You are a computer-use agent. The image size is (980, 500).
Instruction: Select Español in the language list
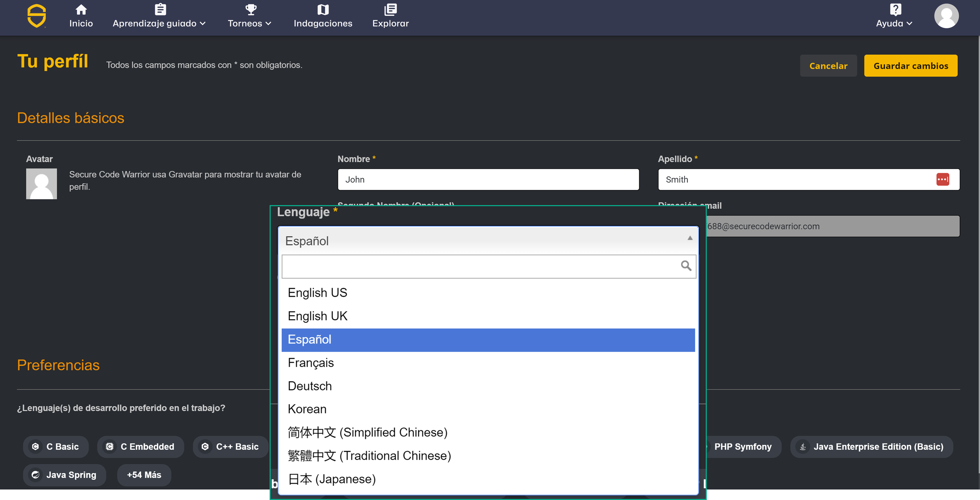click(x=488, y=340)
